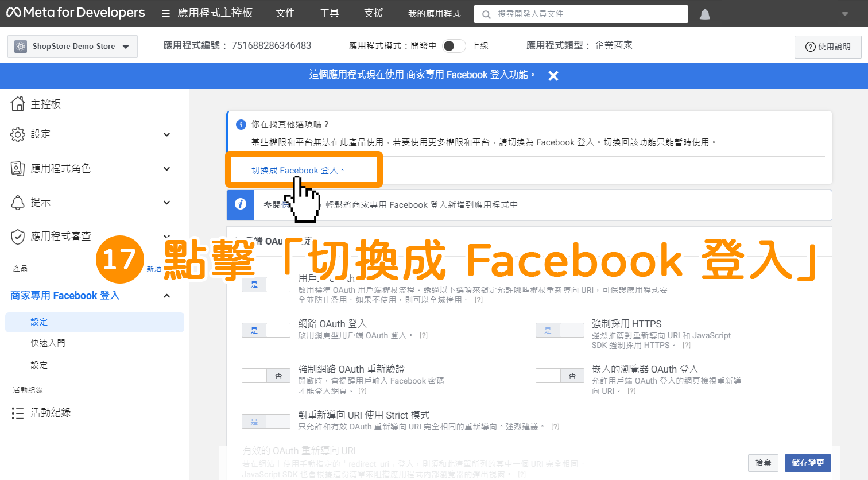The width and height of the screenshot is (868, 480).
Task: Click the 使用說明 help button
Action: 828,47
